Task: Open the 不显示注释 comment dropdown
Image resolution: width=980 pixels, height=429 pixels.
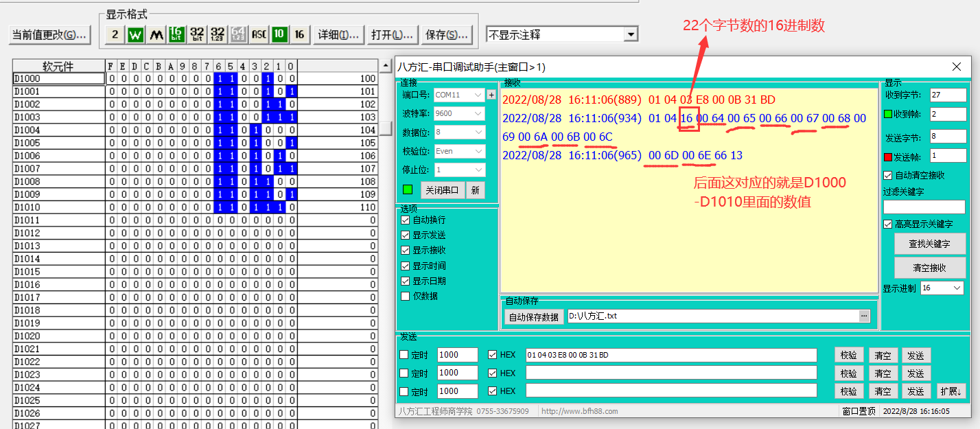Action: click(x=562, y=34)
